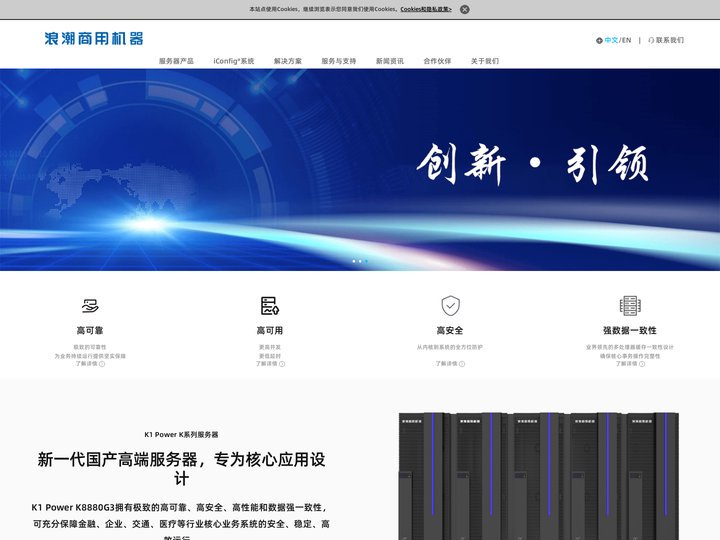Open the 关于我们 menu
Viewport: 720px width, 540px height.
point(484,61)
